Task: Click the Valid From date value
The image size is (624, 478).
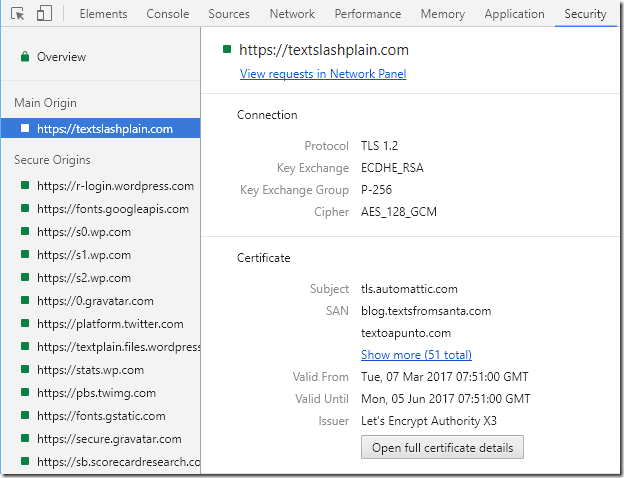Action: (x=445, y=376)
